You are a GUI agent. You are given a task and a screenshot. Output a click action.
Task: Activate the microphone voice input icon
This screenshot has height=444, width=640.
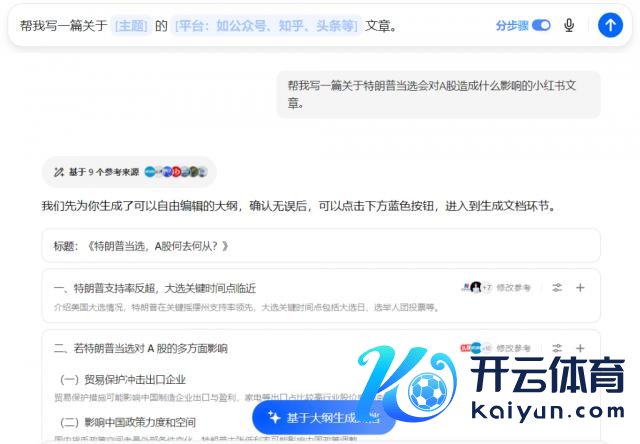569,25
